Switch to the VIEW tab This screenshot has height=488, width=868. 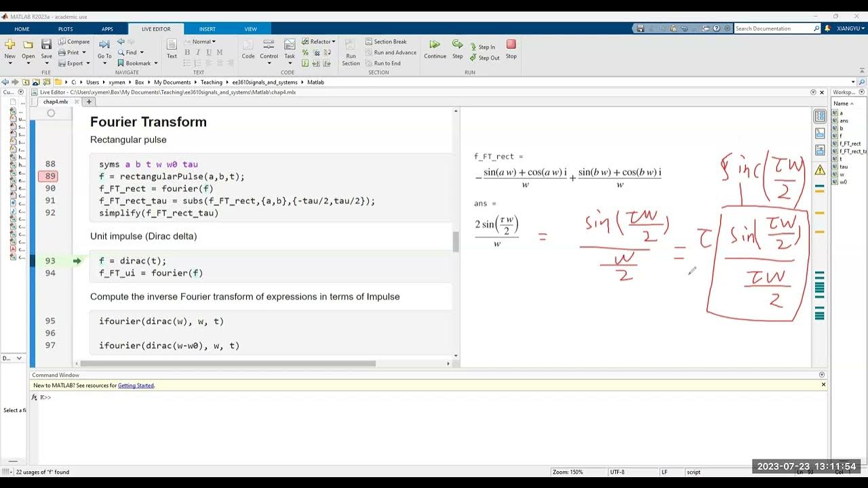pos(250,29)
